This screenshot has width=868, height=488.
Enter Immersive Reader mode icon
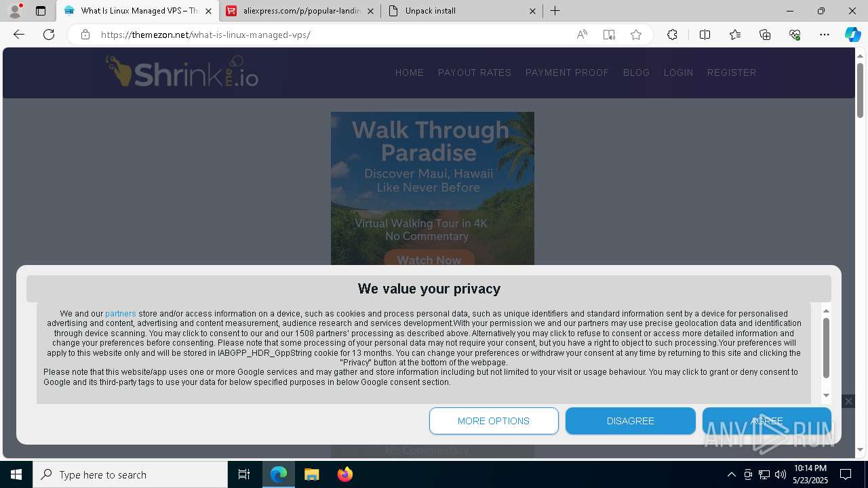click(x=609, y=35)
